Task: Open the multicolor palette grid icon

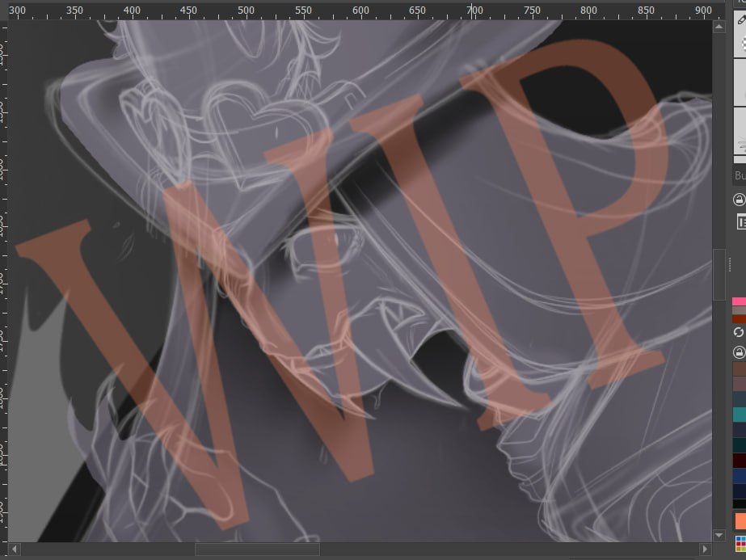Action: pyautogui.click(x=741, y=542)
